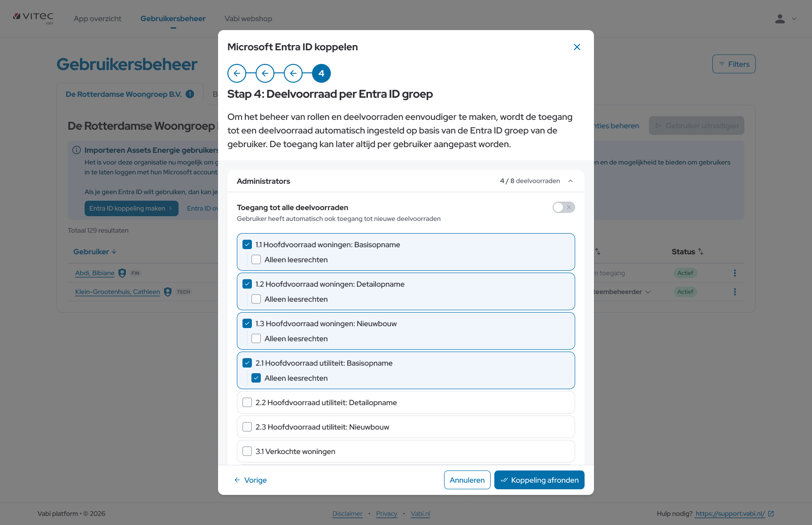The height and width of the screenshot is (525, 812).
Task: Open the Vabi webshop menu item
Action: [248, 19]
